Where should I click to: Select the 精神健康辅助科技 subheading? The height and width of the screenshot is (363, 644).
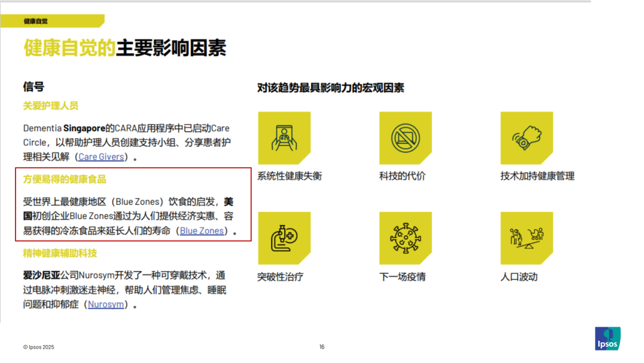60,253
